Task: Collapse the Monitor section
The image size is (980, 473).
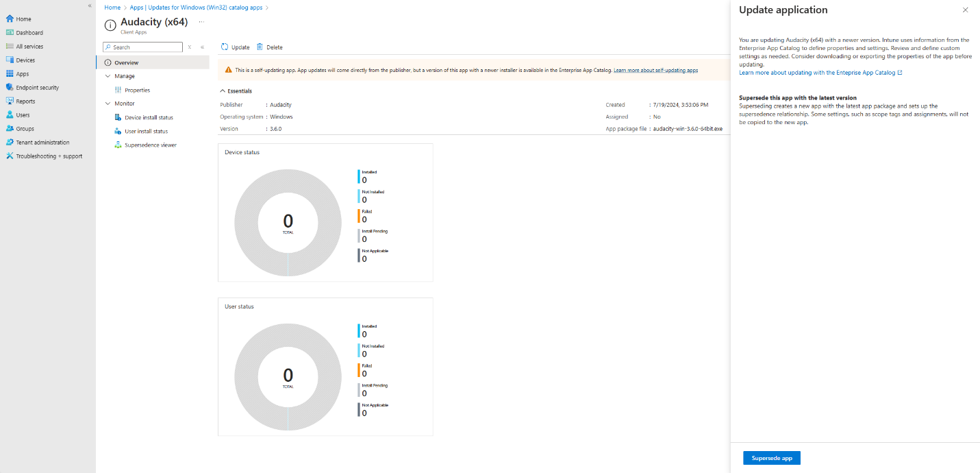Action: pyautogui.click(x=108, y=104)
